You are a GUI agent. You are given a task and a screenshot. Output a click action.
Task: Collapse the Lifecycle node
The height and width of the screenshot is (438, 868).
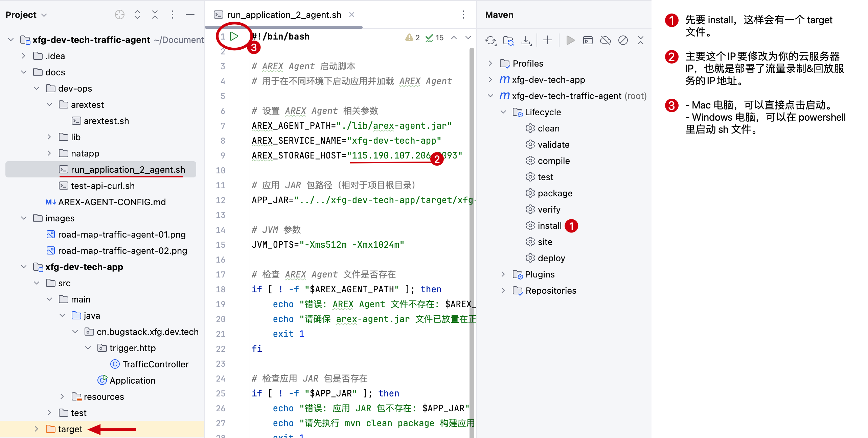click(503, 112)
